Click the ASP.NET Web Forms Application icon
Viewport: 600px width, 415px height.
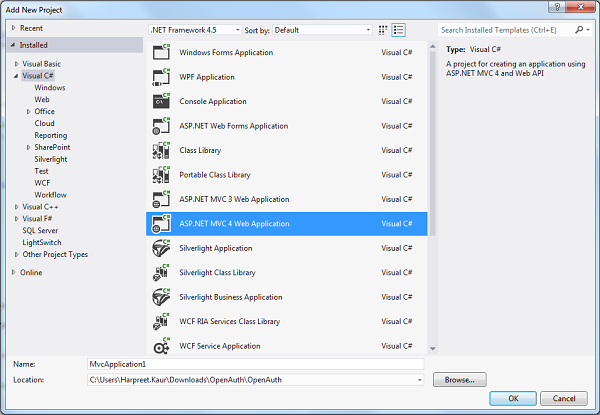coord(161,126)
